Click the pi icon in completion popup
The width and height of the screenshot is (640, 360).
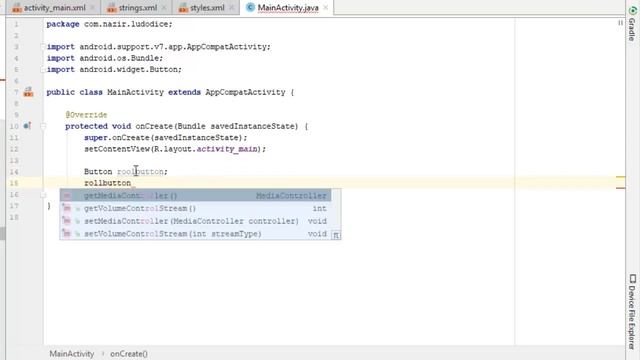(336, 235)
